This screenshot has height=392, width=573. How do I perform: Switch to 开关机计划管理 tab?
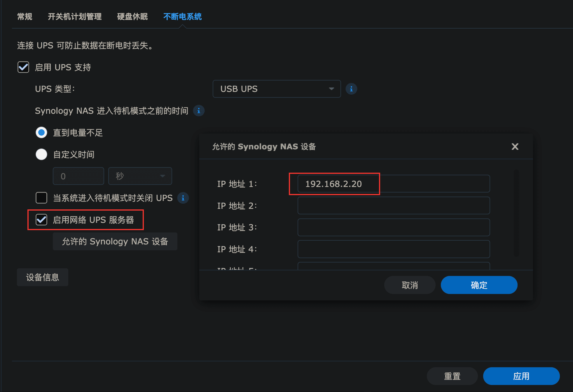point(75,17)
